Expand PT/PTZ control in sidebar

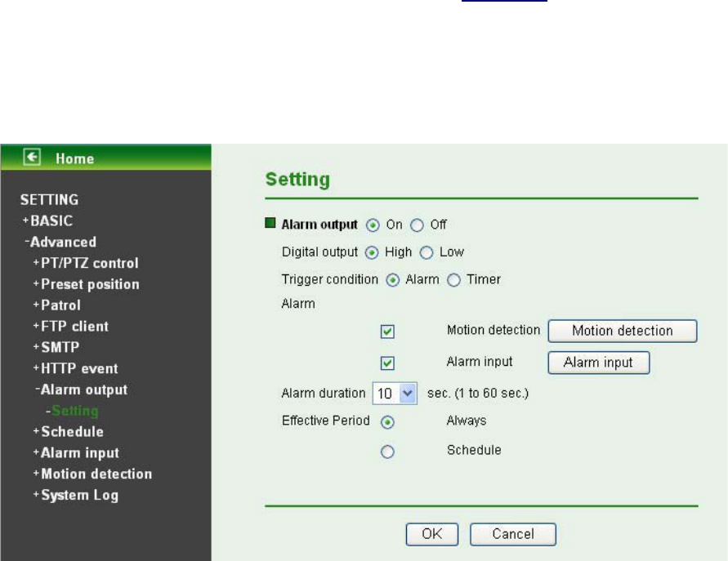(86, 263)
